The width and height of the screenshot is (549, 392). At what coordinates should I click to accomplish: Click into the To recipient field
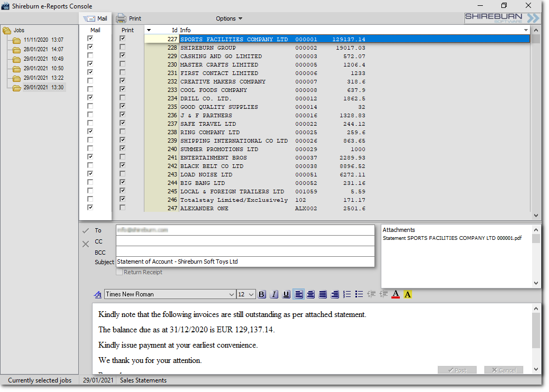point(245,230)
